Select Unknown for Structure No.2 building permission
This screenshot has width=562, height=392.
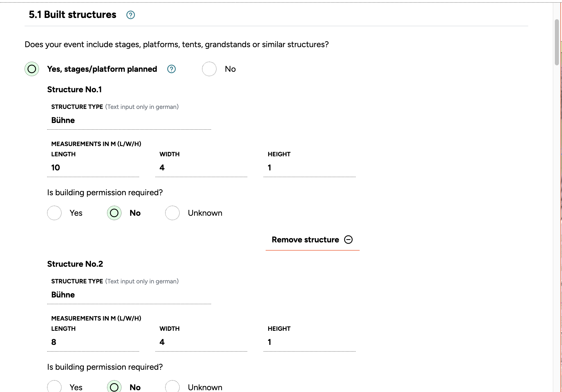coord(172,387)
